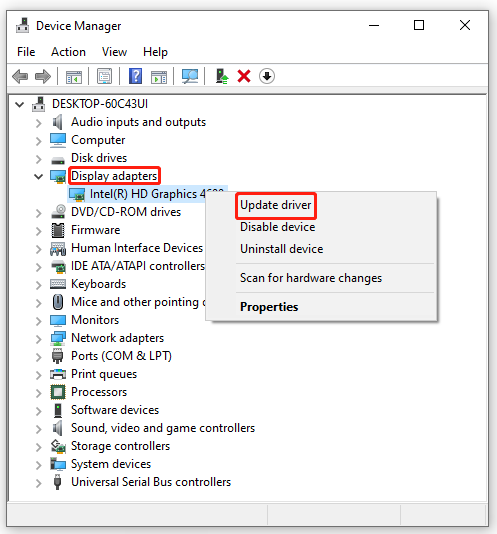Expand the System devices category
The height and width of the screenshot is (534, 497).
(x=38, y=465)
